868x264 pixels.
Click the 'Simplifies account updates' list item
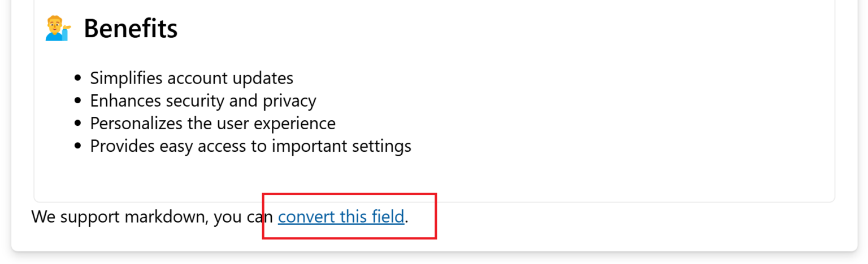[x=192, y=78]
